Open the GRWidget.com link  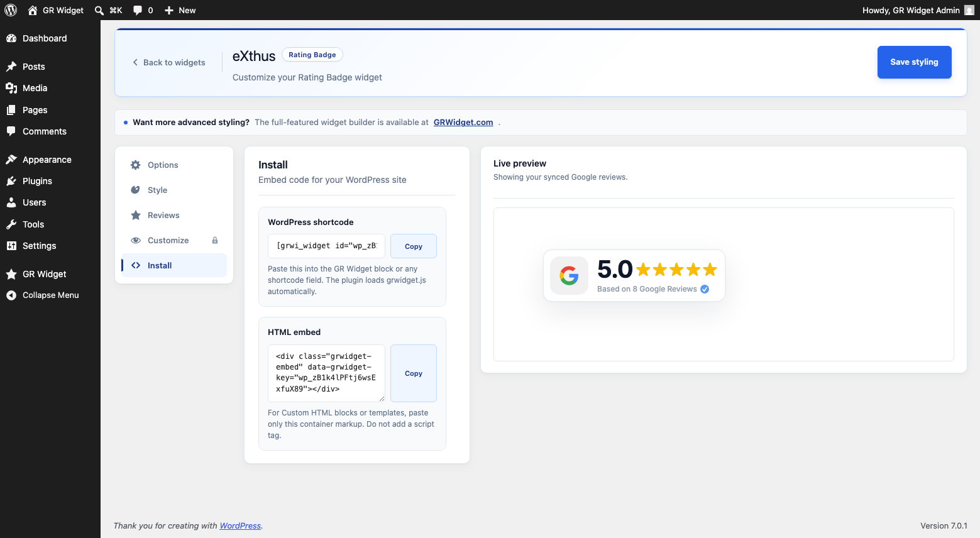click(x=463, y=123)
